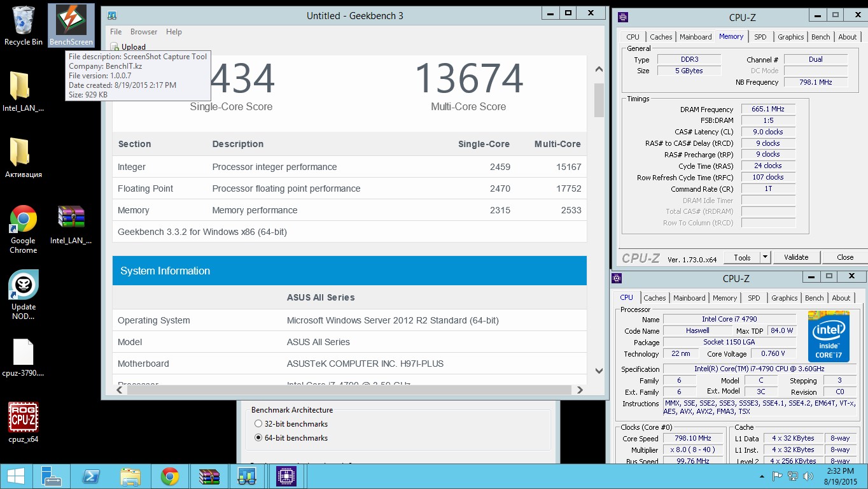Open the Action Center flag tray icon
Image resolution: width=868 pixels, height=489 pixels.
pos(778,476)
